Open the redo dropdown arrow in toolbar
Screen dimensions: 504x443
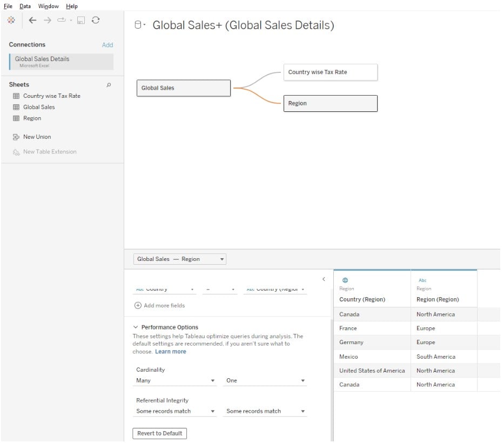tap(71, 20)
